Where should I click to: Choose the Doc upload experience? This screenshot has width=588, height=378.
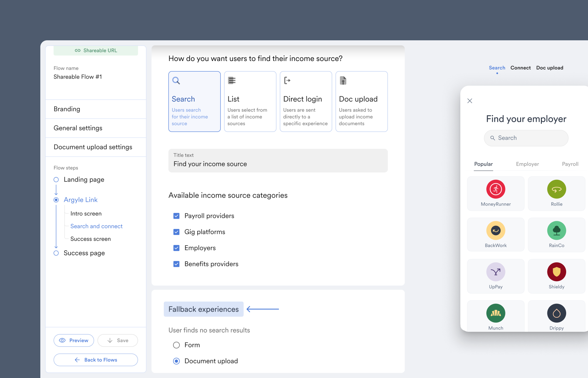coord(361,101)
